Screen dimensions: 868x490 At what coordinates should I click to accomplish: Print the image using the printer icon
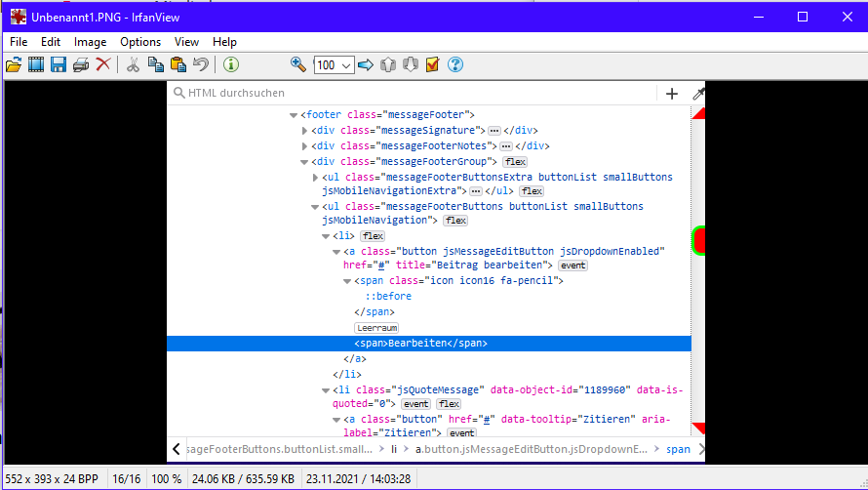pos(81,64)
